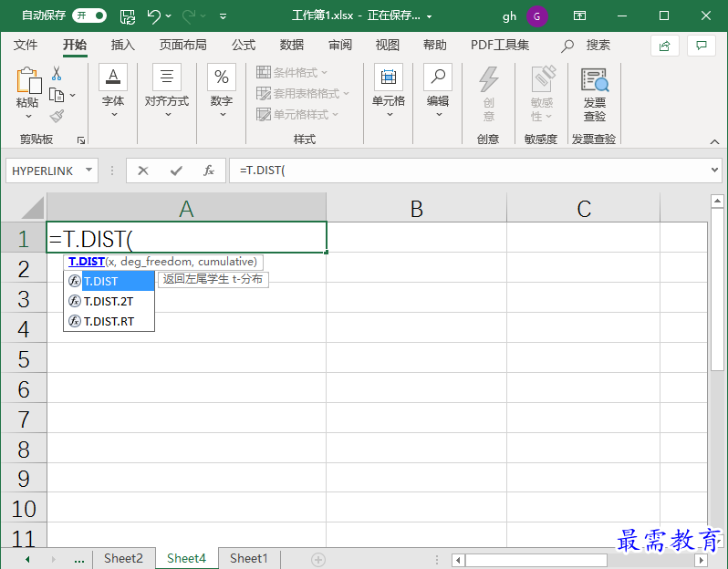This screenshot has width=728, height=569.
Task: Click the Save icon in title bar
Action: (127, 16)
